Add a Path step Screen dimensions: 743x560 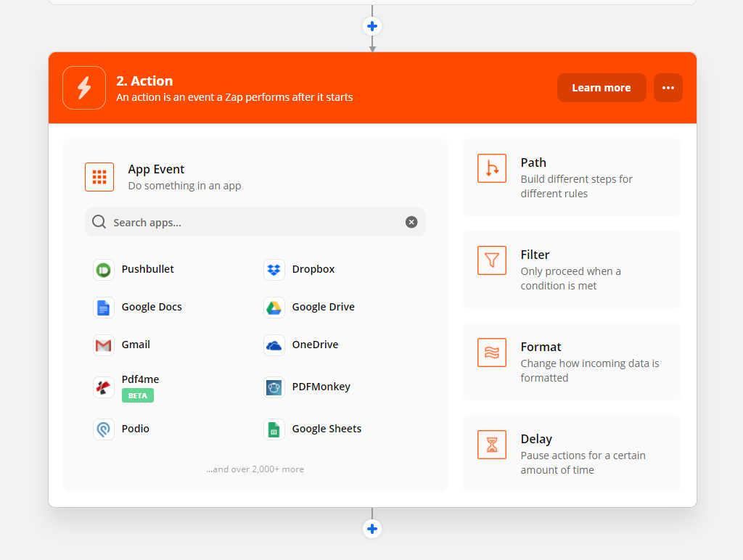[571, 178]
